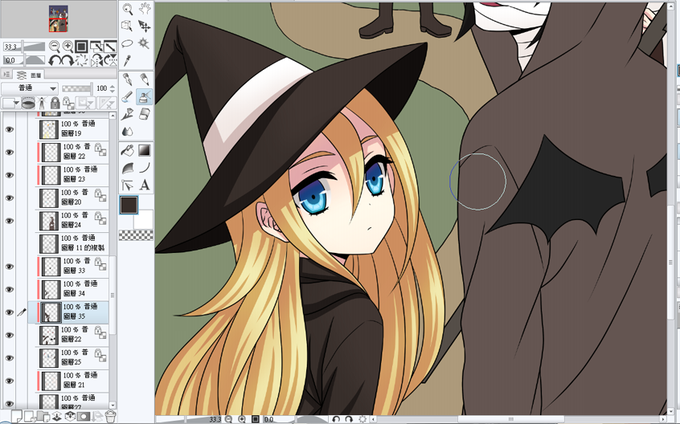Hide the 圖層19 layer eye
Viewport: 680px width, 424px height.
click(x=10, y=129)
